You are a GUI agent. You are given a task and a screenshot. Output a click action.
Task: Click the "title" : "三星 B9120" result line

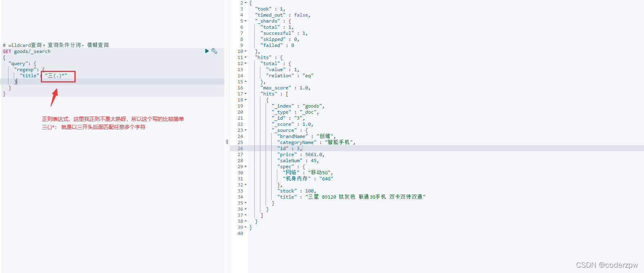[351, 197]
